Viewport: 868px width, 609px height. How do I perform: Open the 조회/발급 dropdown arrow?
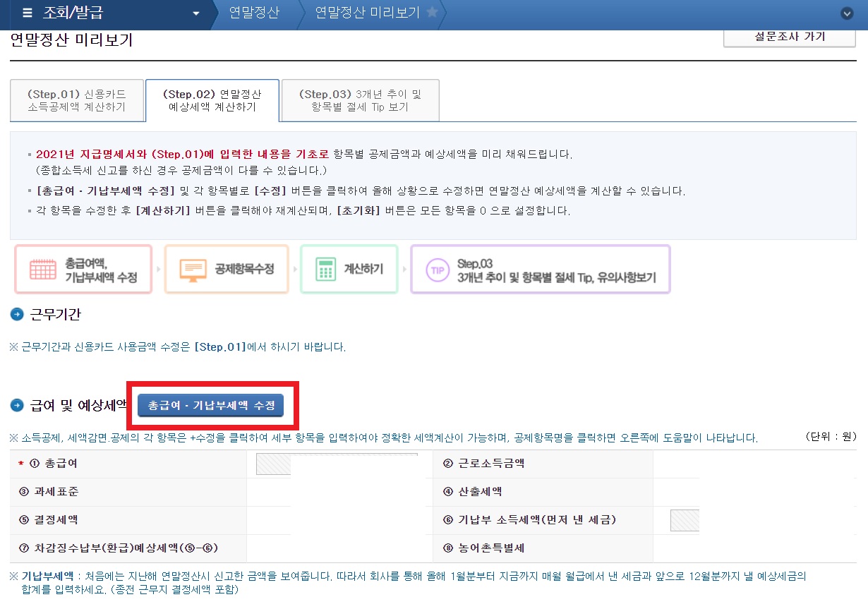196,14
